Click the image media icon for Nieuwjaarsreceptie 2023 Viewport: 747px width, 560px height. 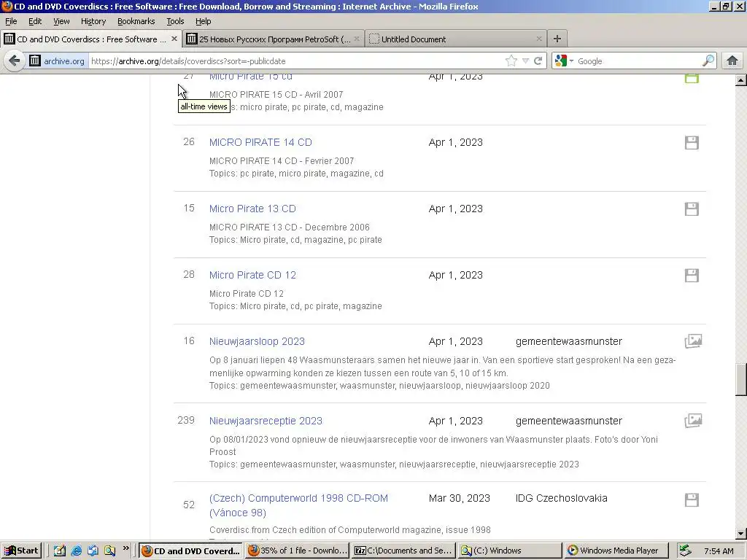pos(693,421)
